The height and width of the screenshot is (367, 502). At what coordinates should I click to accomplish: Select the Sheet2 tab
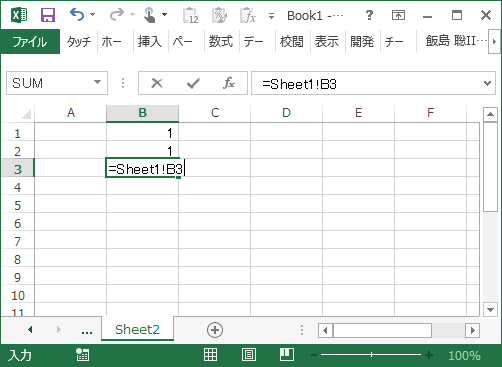137,330
